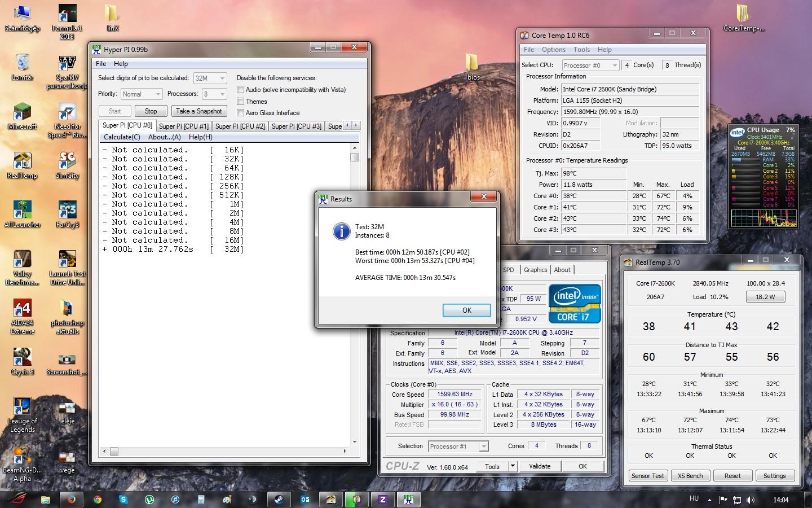Click the Skype taskbar icon
812x508 pixels.
coord(123,499)
